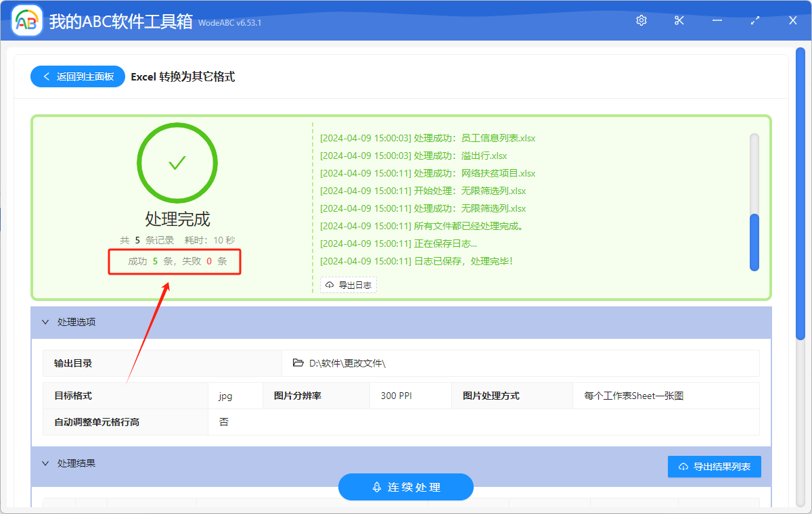
Task: Toggle 自动调整单元格行高 from 否
Action: (x=225, y=421)
